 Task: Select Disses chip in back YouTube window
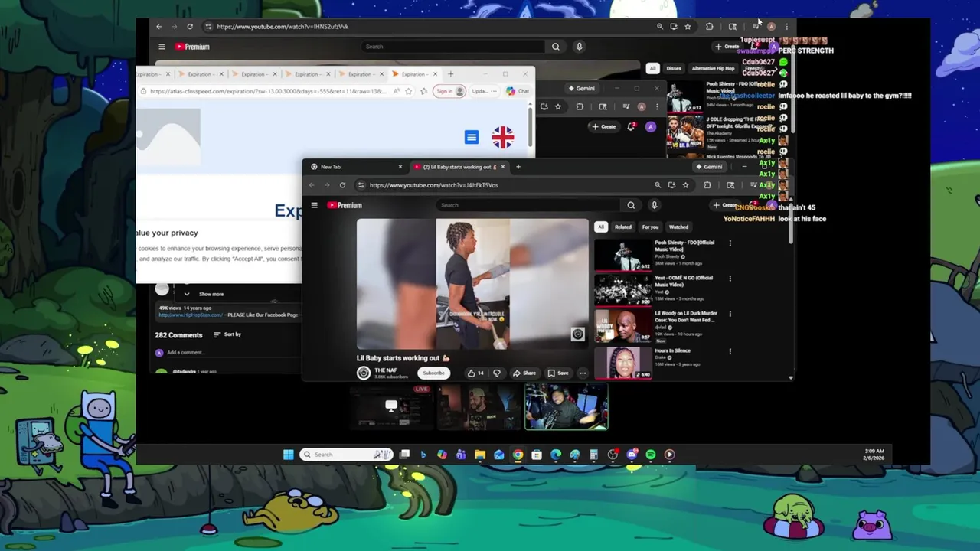pyautogui.click(x=674, y=68)
